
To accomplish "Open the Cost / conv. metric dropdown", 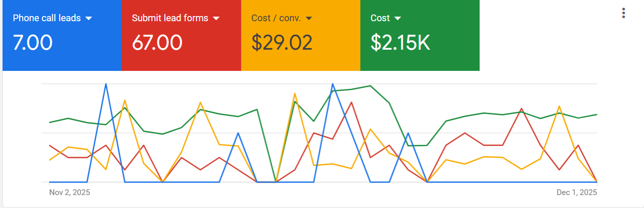I will (309, 18).
